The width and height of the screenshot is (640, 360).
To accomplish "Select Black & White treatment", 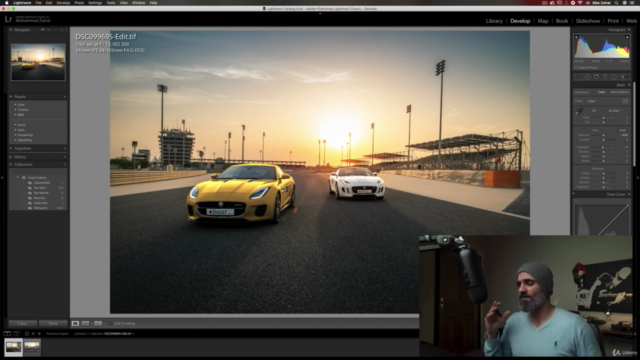I will (x=619, y=92).
